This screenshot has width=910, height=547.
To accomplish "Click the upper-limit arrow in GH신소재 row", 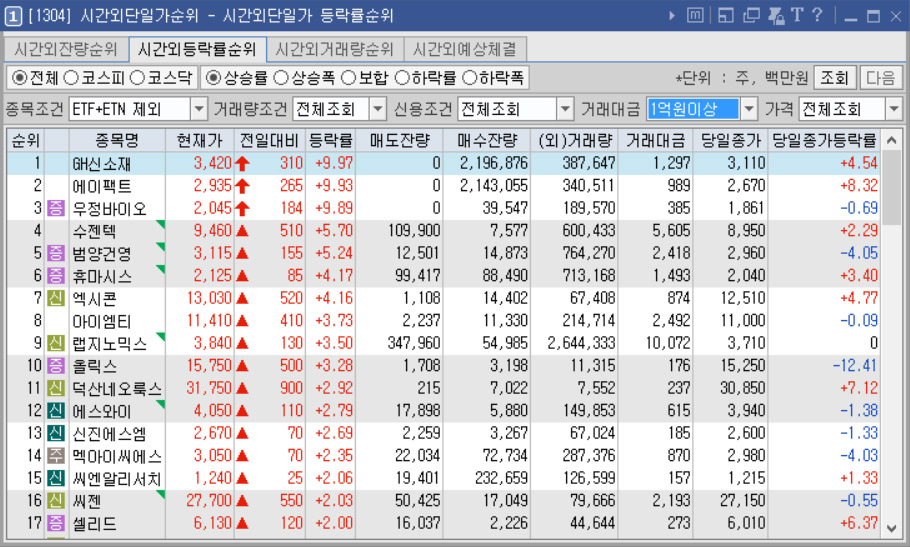I will (243, 163).
